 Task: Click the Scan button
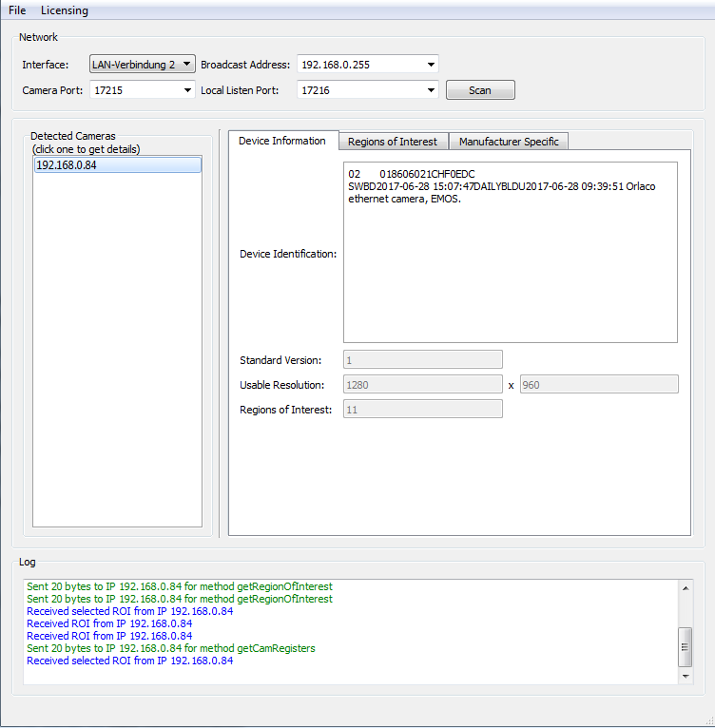(480, 90)
